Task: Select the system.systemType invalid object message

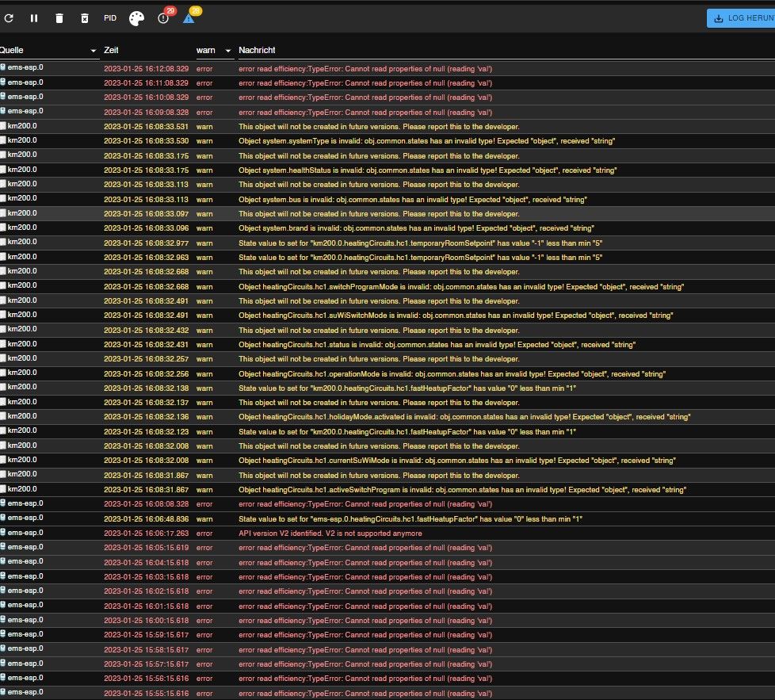Action: point(426,141)
